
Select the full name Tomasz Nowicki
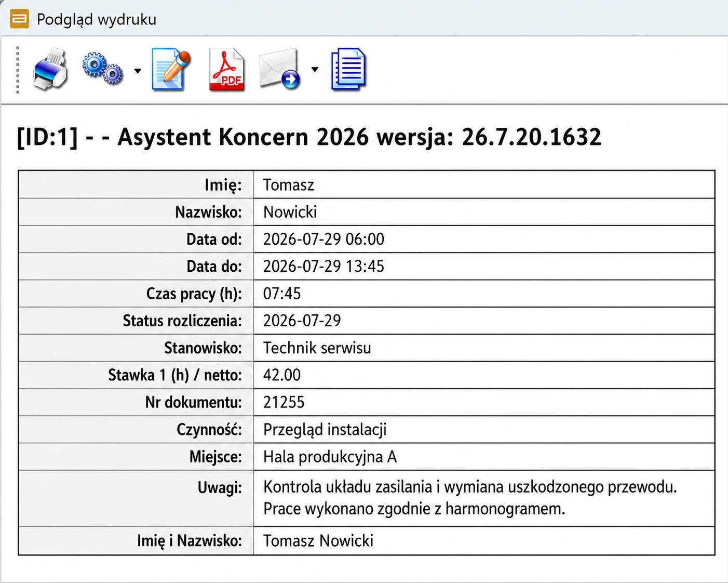[x=318, y=541]
